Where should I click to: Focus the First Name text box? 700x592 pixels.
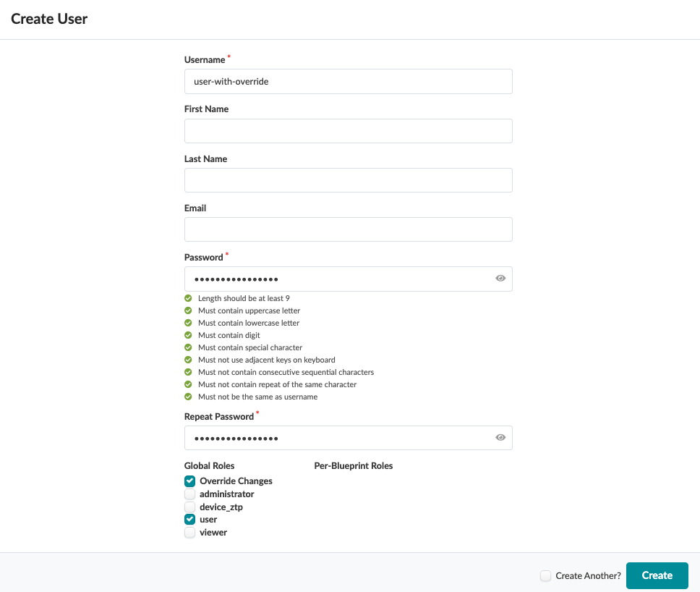coord(348,131)
